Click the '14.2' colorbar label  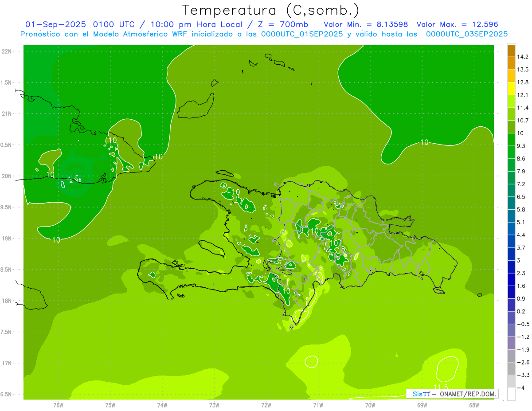[523, 57]
